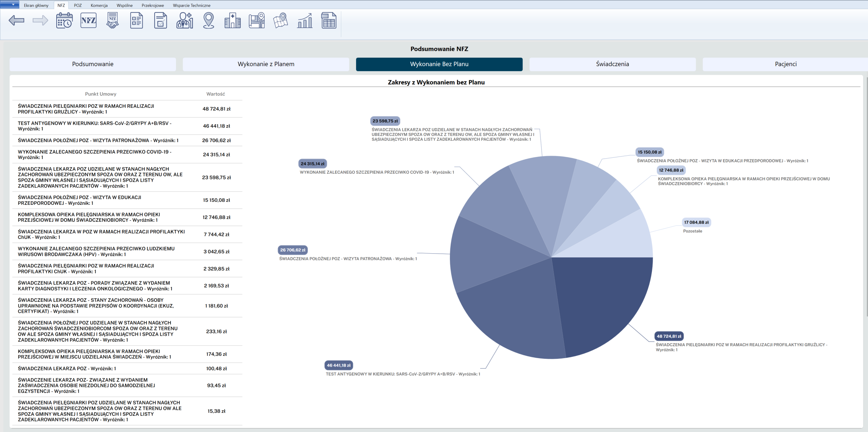Viewport: 868px width, 432px height.
Task: Open the blue application menu dropdown
Action: coord(9,4)
